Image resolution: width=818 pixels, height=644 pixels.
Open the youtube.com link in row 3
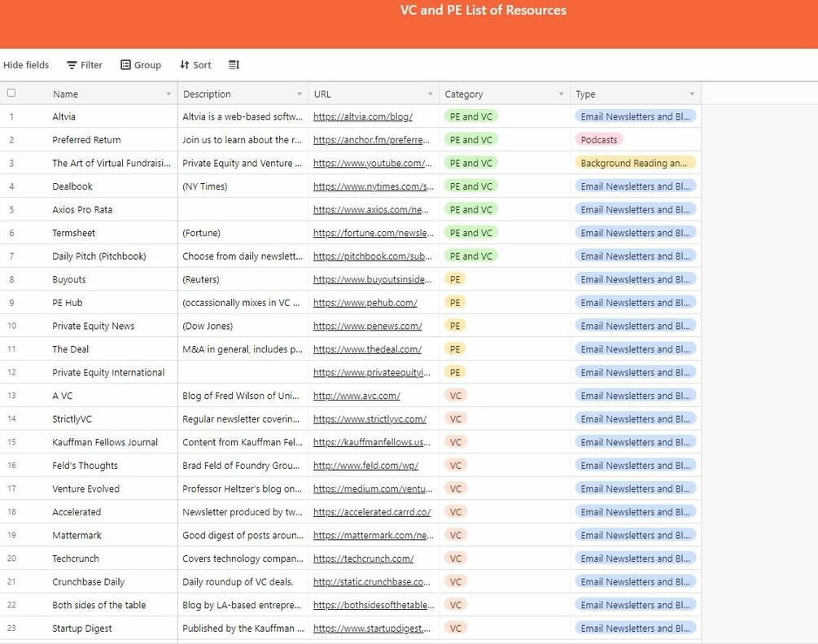point(373,164)
